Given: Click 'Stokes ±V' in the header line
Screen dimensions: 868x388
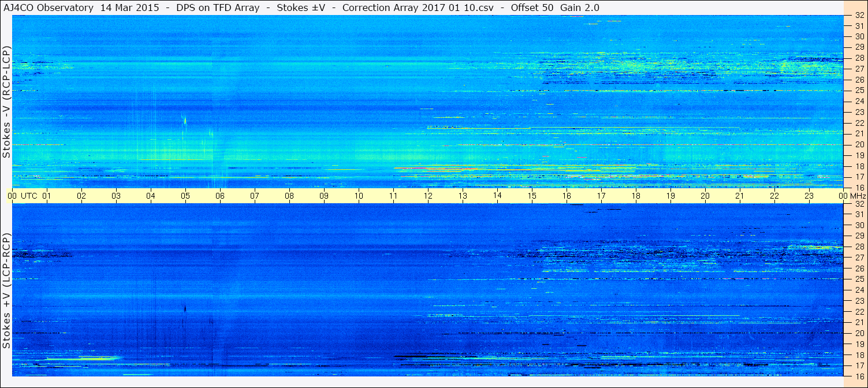Looking at the screenshot, I should tap(301, 8).
